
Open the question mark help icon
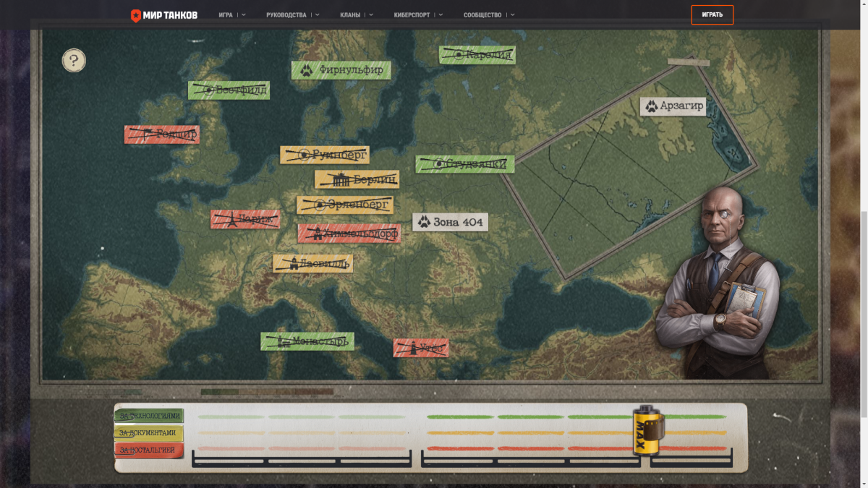point(74,61)
